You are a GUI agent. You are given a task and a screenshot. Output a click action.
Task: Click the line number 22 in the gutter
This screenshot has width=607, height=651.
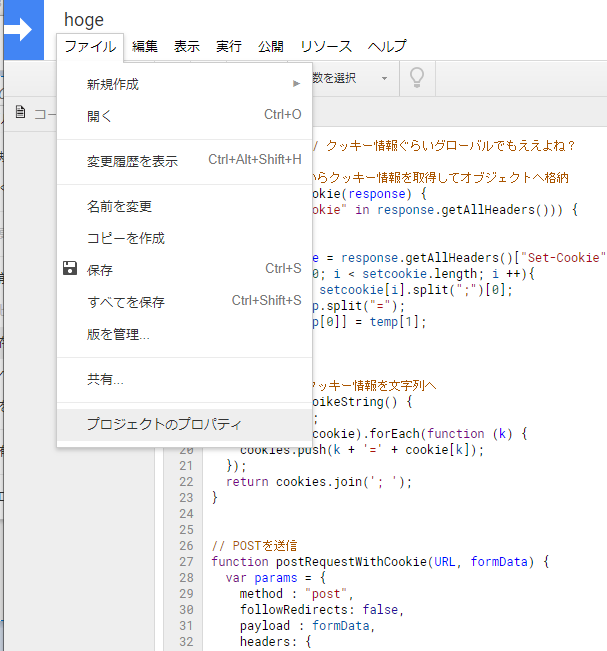click(x=186, y=482)
